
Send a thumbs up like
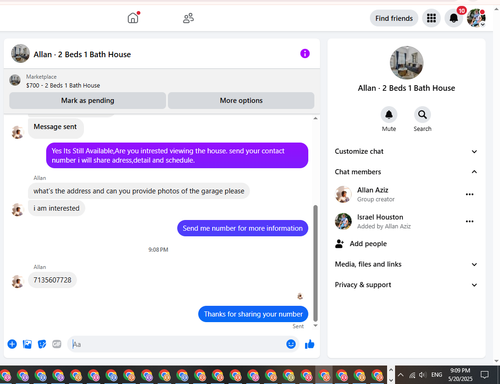click(x=310, y=344)
